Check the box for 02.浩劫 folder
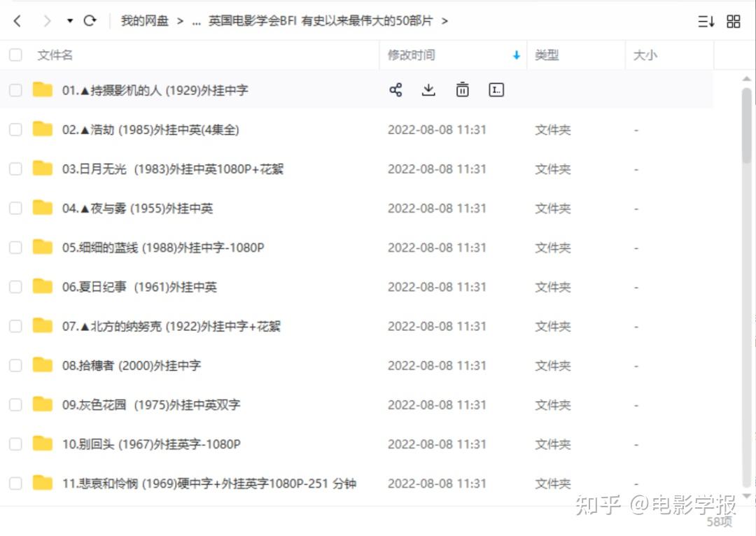 click(15, 129)
